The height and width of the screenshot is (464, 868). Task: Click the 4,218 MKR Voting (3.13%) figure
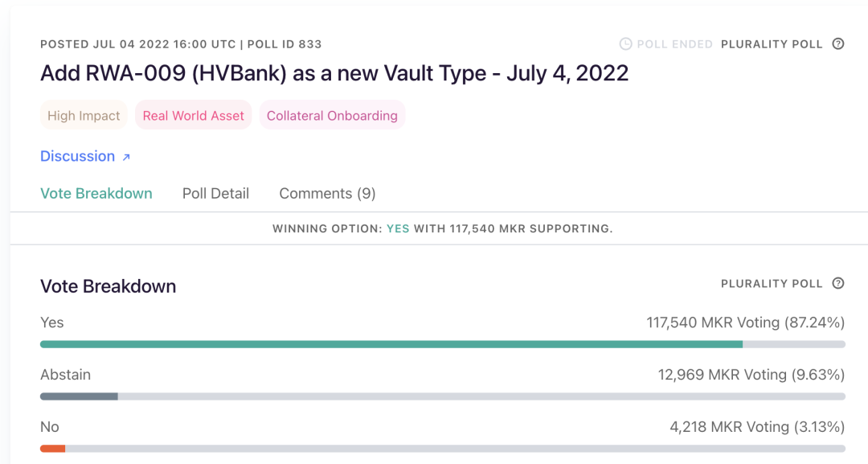(x=757, y=427)
